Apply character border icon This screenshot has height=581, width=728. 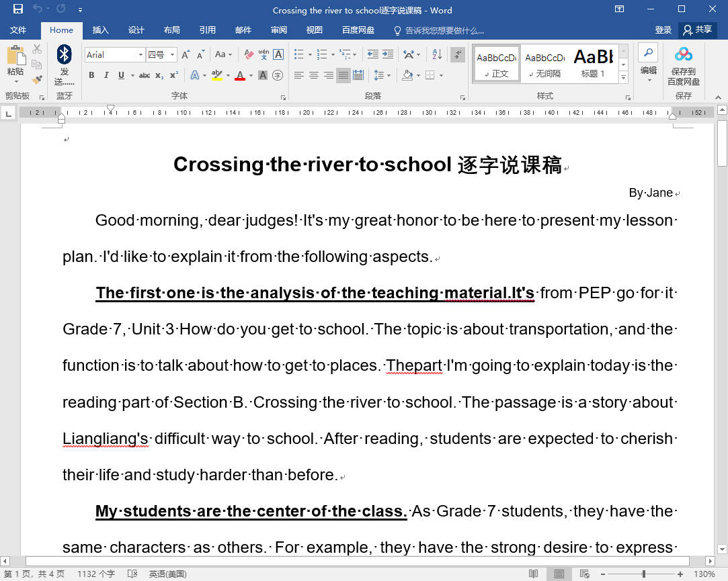coord(278,55)
